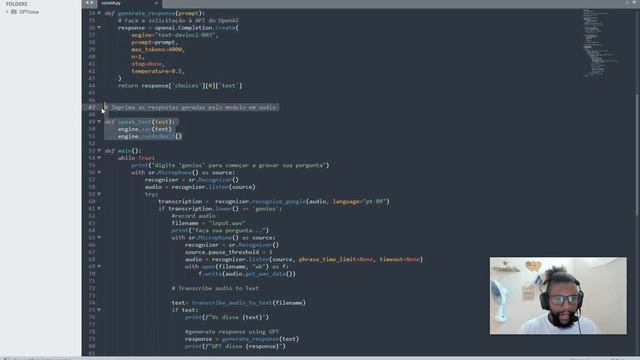The height and width of the screenshot is (360, 640).
Task: Click the previous-tab left arrow
Action: (87, 3)
